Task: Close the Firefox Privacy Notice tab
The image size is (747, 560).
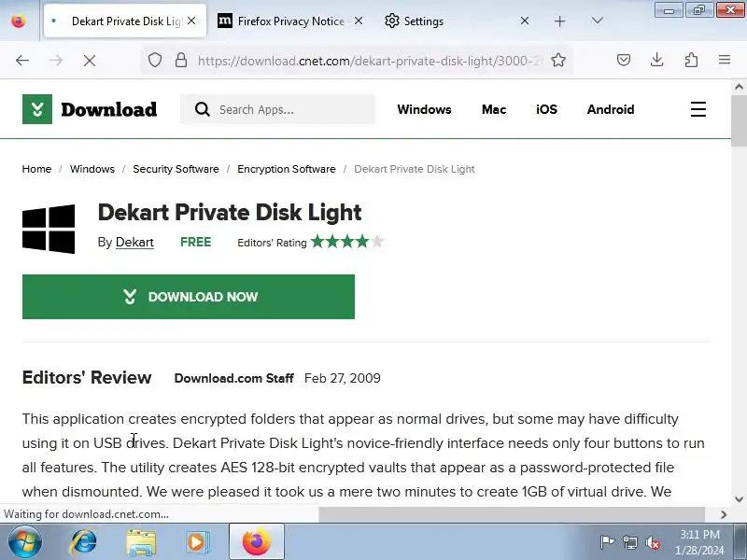Action: click(x=359, y=21)
